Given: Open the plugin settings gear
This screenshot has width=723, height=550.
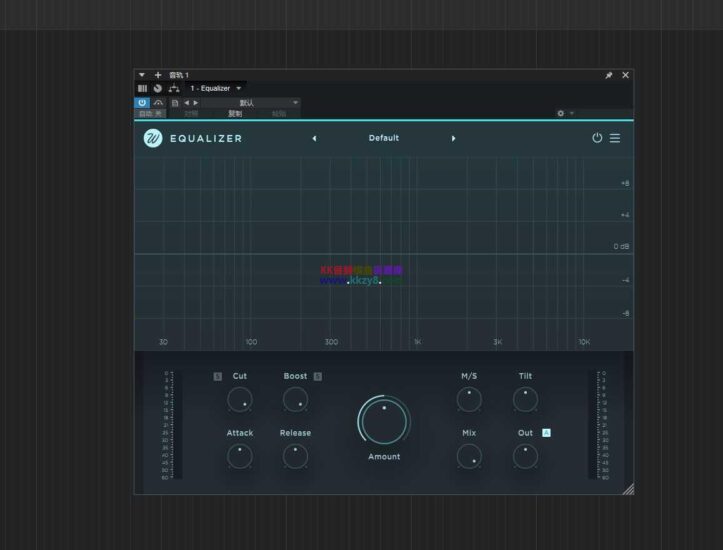Looking at the screenshot, I should tap(561, 113).
